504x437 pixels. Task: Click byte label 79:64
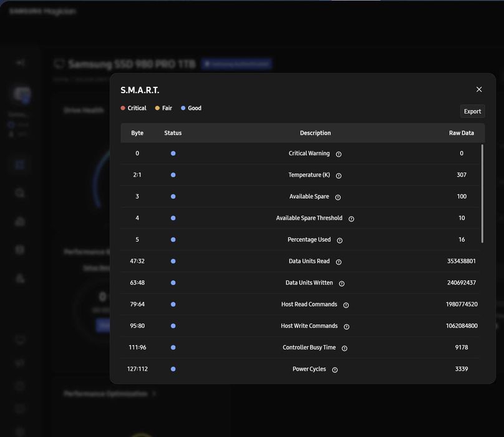point(137,305)
